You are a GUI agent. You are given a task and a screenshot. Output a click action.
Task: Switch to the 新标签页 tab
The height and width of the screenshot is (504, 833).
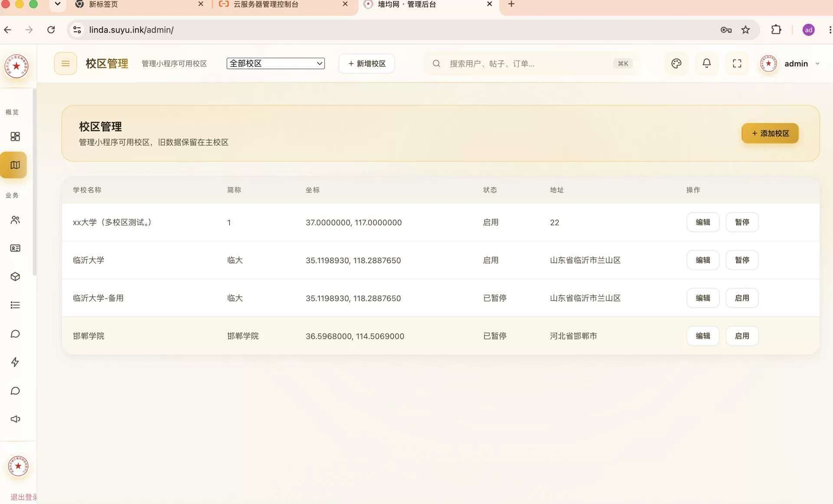click(x=139, y=4)
